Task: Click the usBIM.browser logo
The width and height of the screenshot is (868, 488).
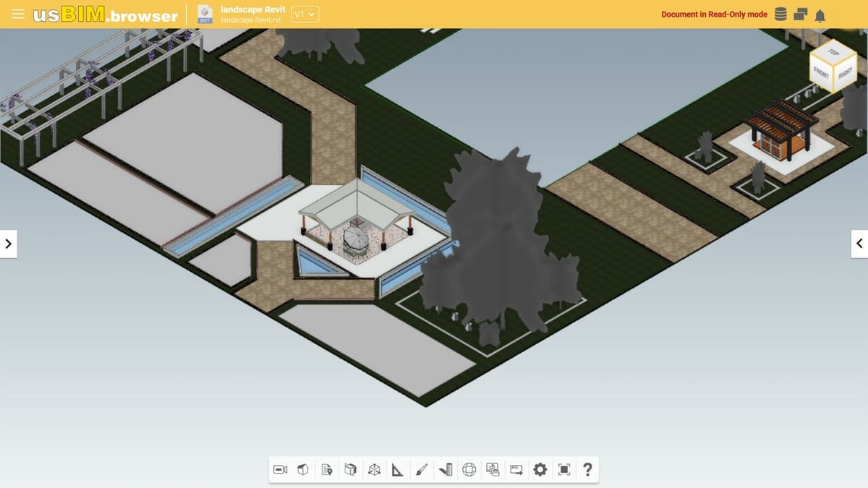Action: 106,15
